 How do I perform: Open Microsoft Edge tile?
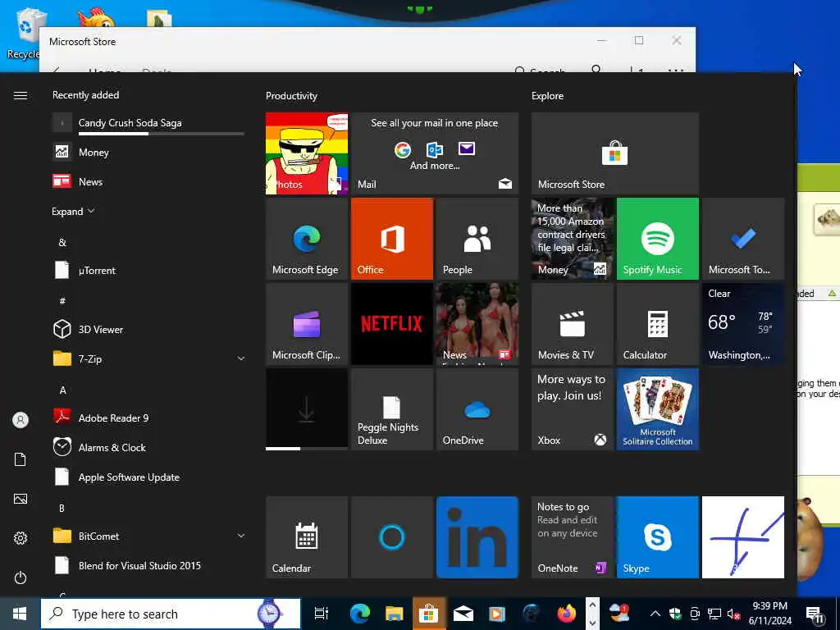pos(307,239)
